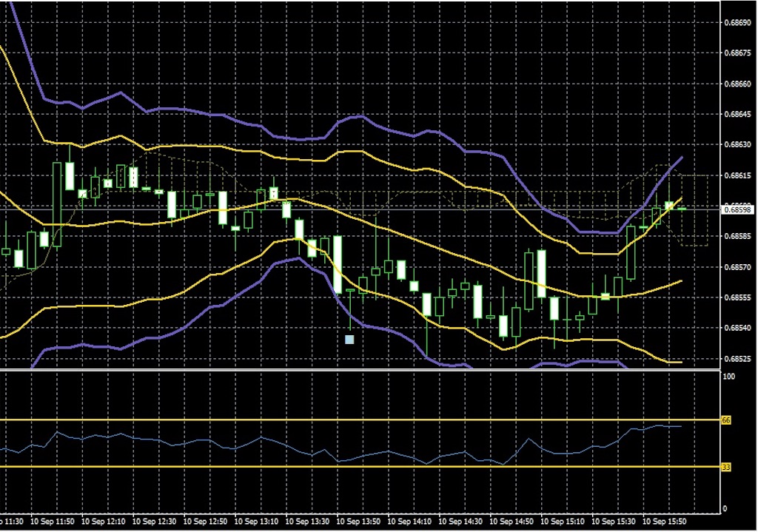Click the 10 Sep 15:30 time label
This screenshot has width=758, height=532.
(x=614, y=522)
